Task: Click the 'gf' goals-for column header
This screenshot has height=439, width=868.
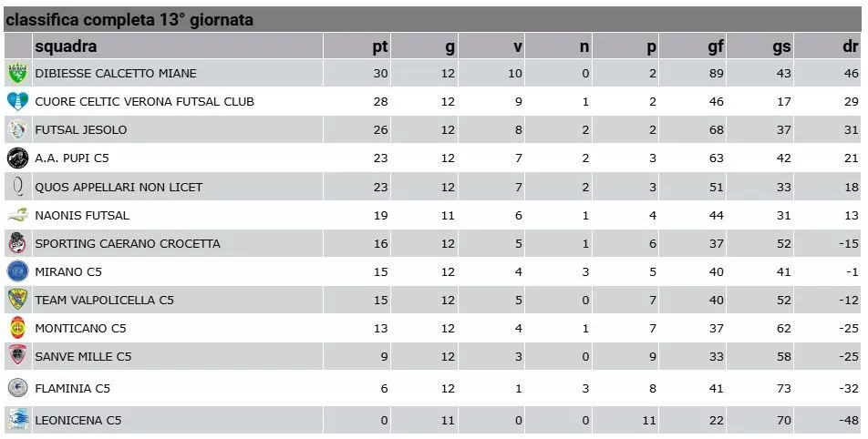Action: point(716,47)
